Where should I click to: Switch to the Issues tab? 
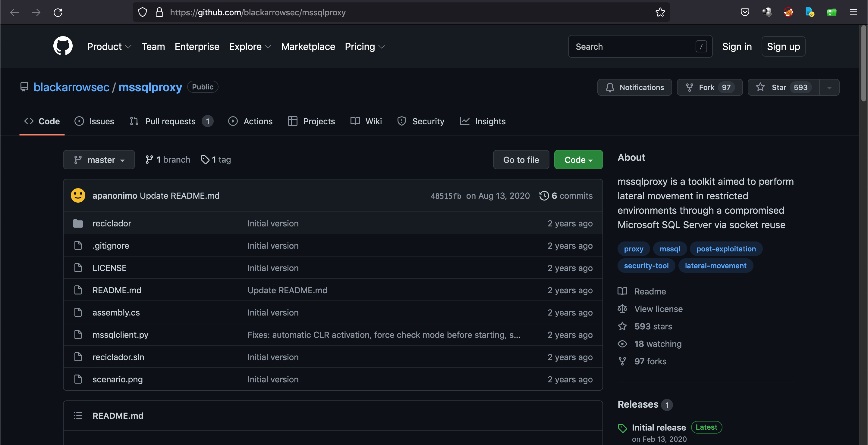pyautogui.click(x=94, y=121)
